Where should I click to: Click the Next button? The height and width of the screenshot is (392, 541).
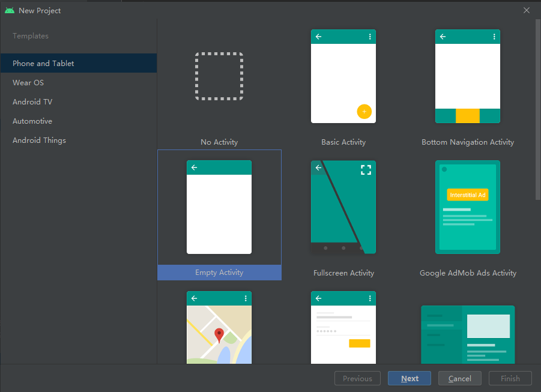[409, 378]
